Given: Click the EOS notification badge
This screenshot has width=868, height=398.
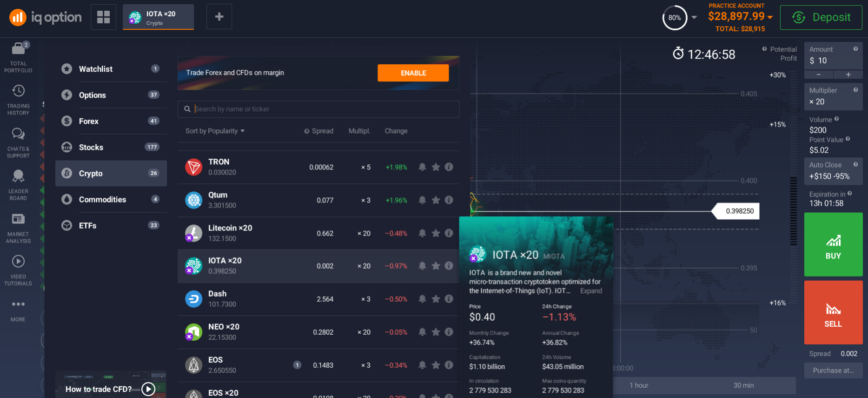Looking at the screenshot, I should [297, 365].
